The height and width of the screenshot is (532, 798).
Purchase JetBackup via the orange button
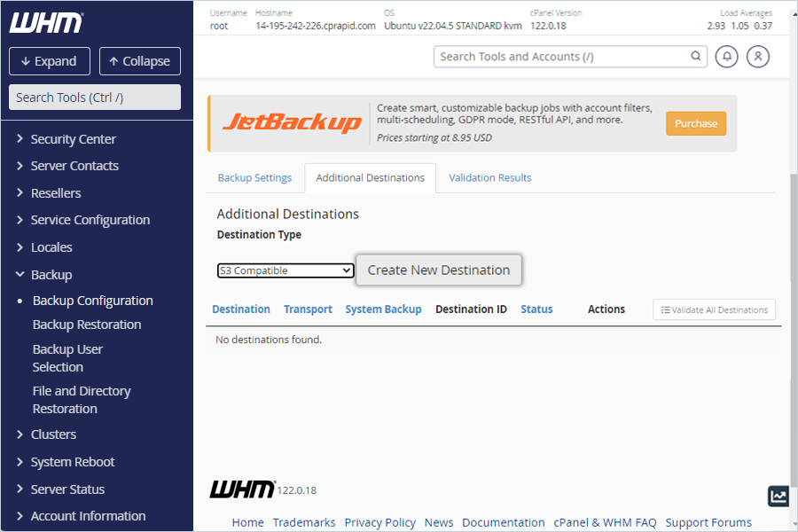696,124
